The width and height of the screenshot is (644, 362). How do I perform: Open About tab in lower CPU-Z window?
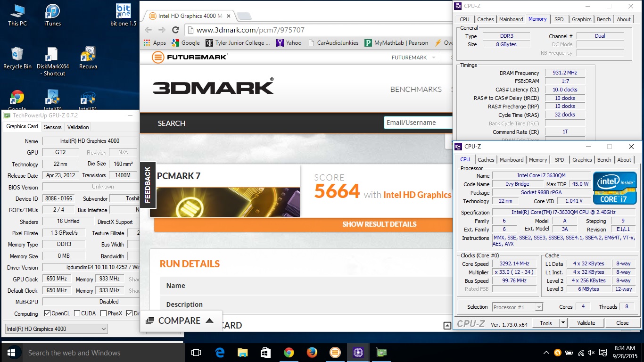[x=624, y=160]
